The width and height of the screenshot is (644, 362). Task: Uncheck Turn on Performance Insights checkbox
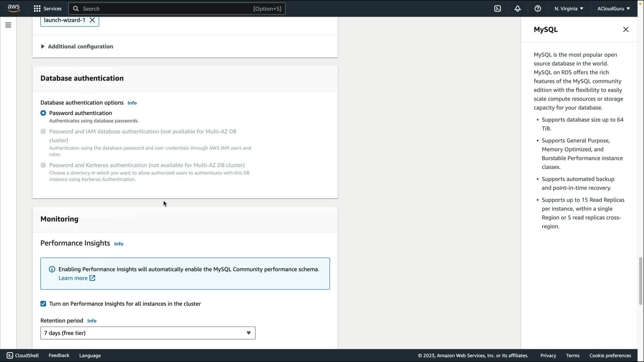click(43, 304)
